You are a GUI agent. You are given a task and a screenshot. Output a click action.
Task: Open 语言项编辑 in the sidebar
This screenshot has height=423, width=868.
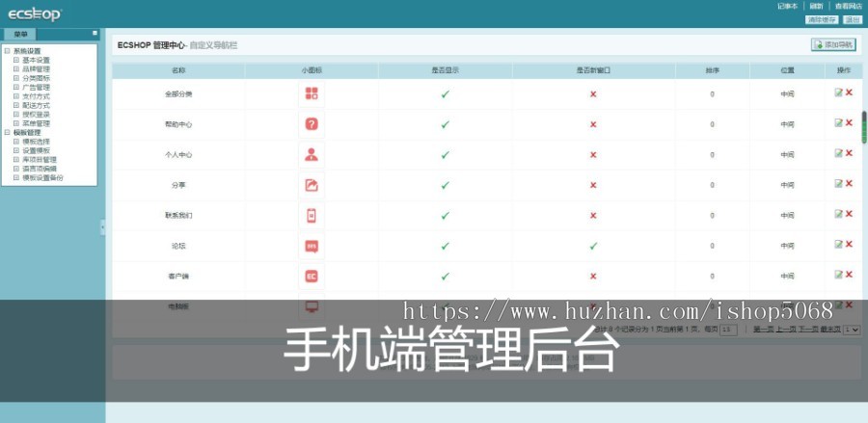coord(40,169)
